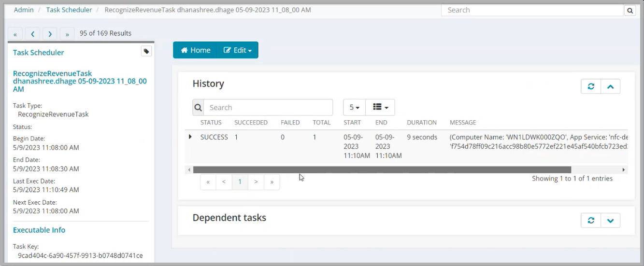This screenshot has height=266, width=644.
Task: Click the Dependent tasks panel title
Action: (x=229, y=218)
